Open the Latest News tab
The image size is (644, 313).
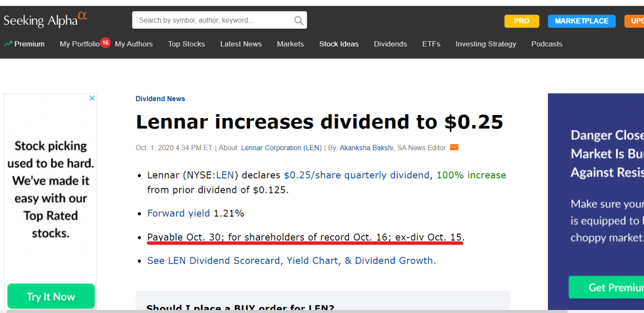tap(241, 44)
